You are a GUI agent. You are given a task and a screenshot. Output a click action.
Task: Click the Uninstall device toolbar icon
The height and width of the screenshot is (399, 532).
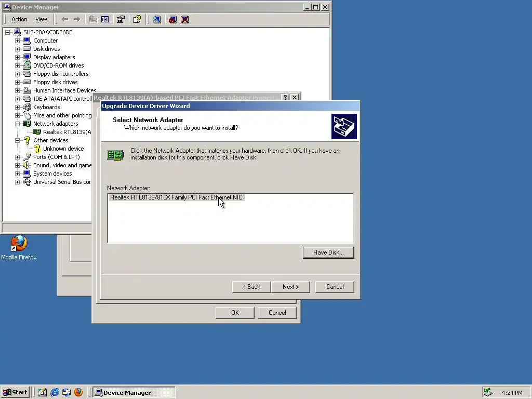tap(185, 19)
